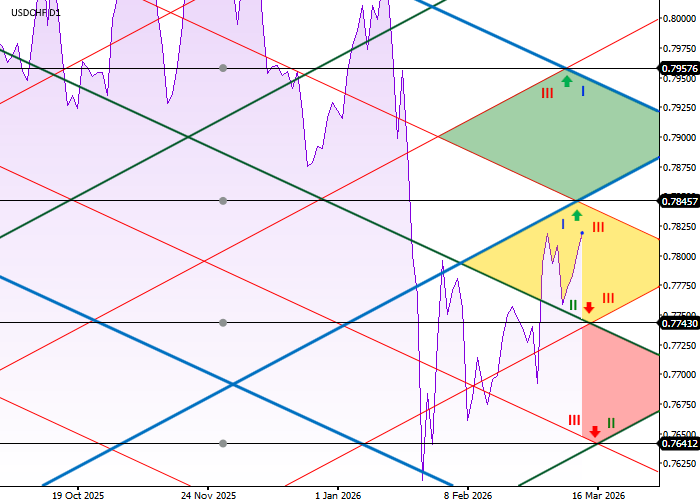Click the blue dot at the price line's end
Screen dimensions: 700x500
582,233
